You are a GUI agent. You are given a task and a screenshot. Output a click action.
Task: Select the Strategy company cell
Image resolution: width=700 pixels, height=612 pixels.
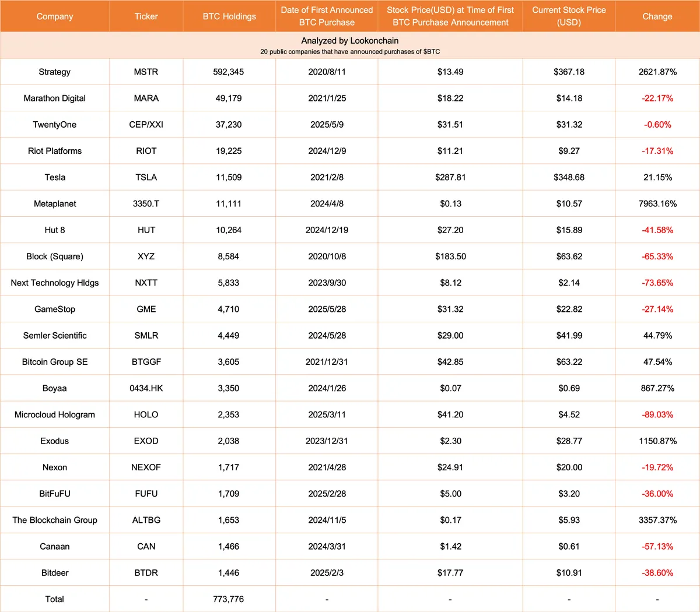(x=55, y=72)
